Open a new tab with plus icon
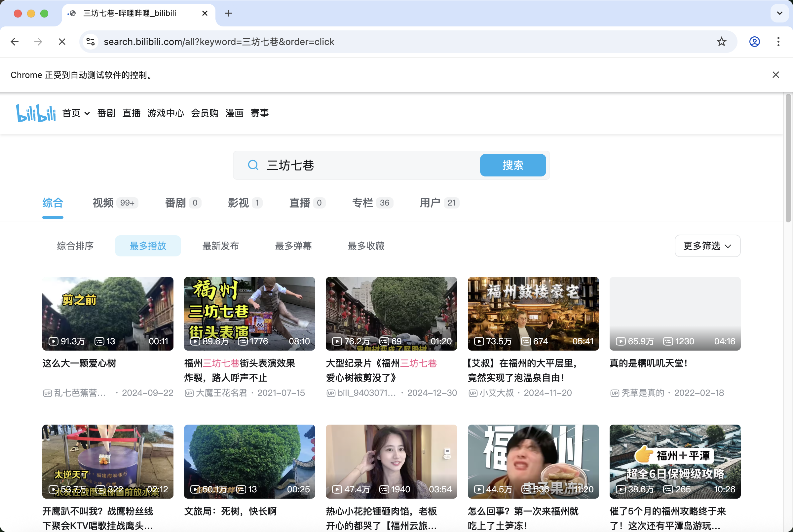Screen dimensions: 793x532 [x=229, y=13]
